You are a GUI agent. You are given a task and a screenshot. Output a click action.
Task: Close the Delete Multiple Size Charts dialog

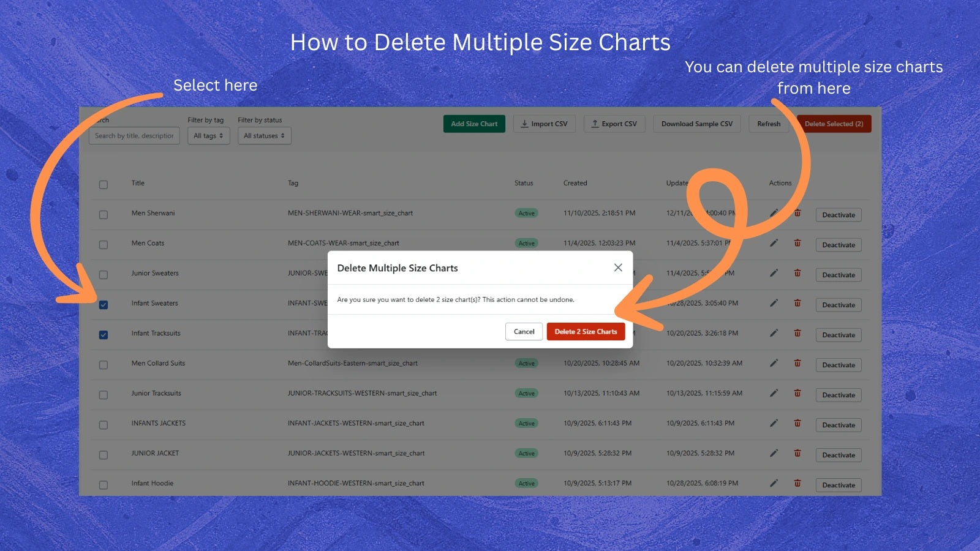click(618, 268)
